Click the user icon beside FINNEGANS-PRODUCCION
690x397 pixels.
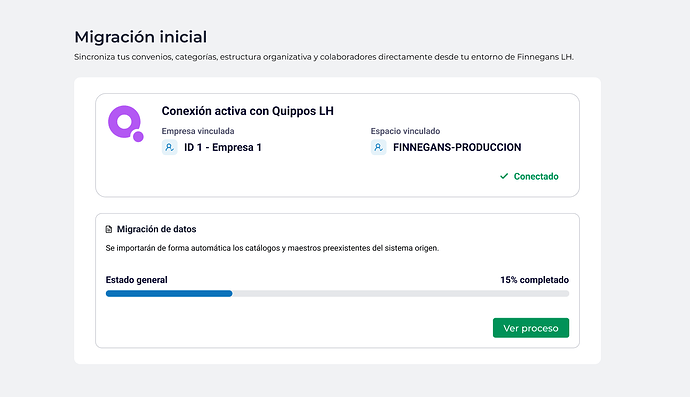coord(378,147)
